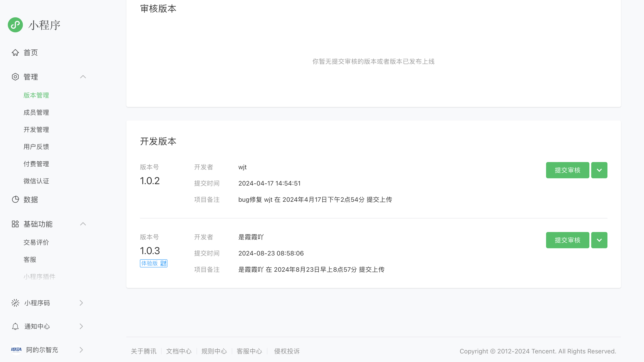
Task: Click the Tencent copyright text
Action: (538, 351)
